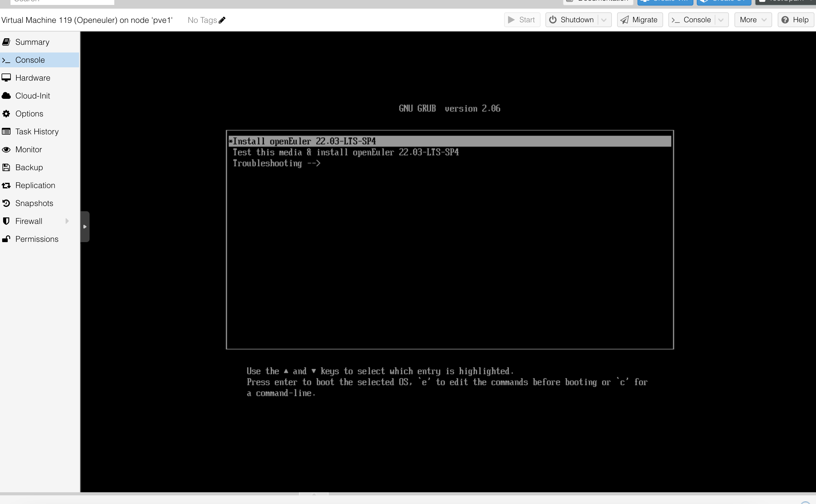816x504 pixels.
Task: Click the Search input field
Action: (62, 2)
